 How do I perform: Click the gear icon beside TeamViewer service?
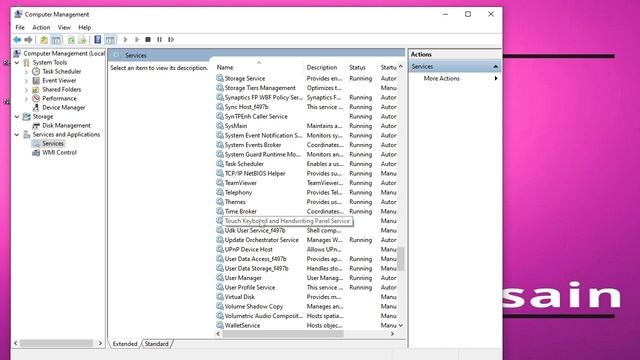click(220, 182)
